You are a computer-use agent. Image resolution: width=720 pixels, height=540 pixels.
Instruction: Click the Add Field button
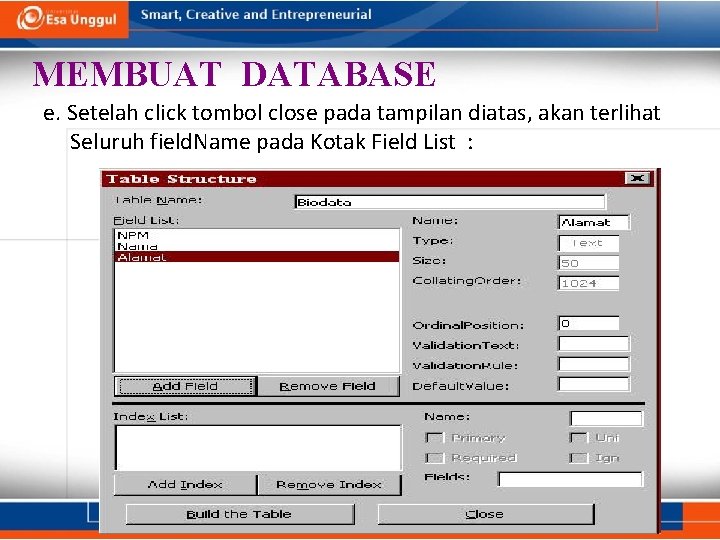click(186, 386)
